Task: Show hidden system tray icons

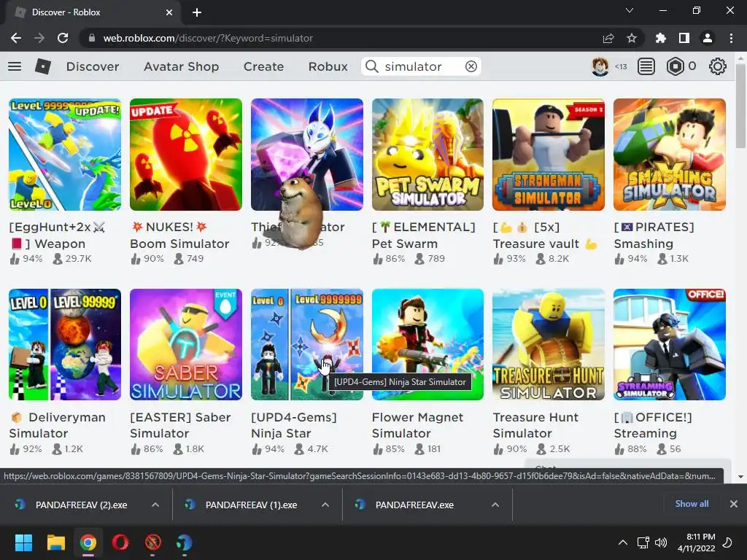Action: coord(623,542)
